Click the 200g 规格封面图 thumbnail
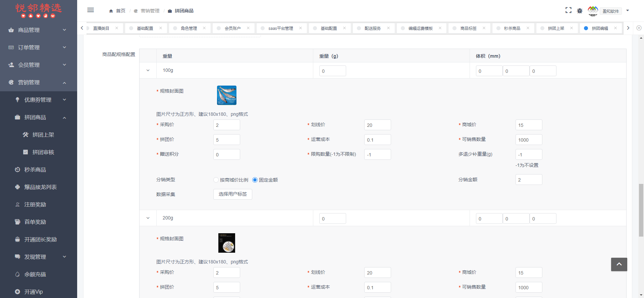The height and width of the screenshot is (298, 644). 227,243
